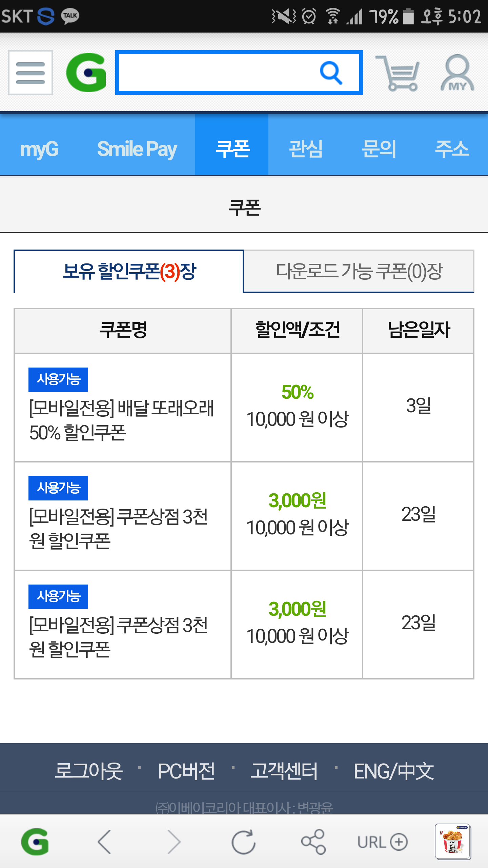The height and width of the screenshot is (868, 488).
Task: Focus the search input field
Action: (217, 73)
